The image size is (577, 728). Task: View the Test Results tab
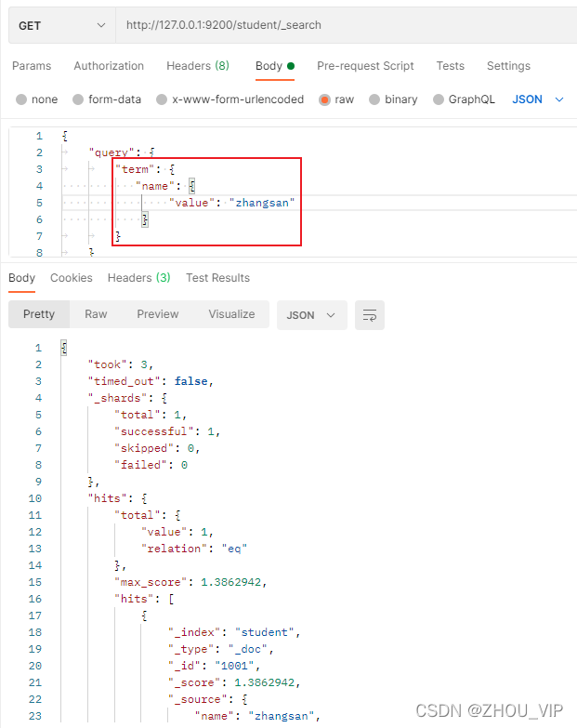pyautogui.click(x=218, y=278)
